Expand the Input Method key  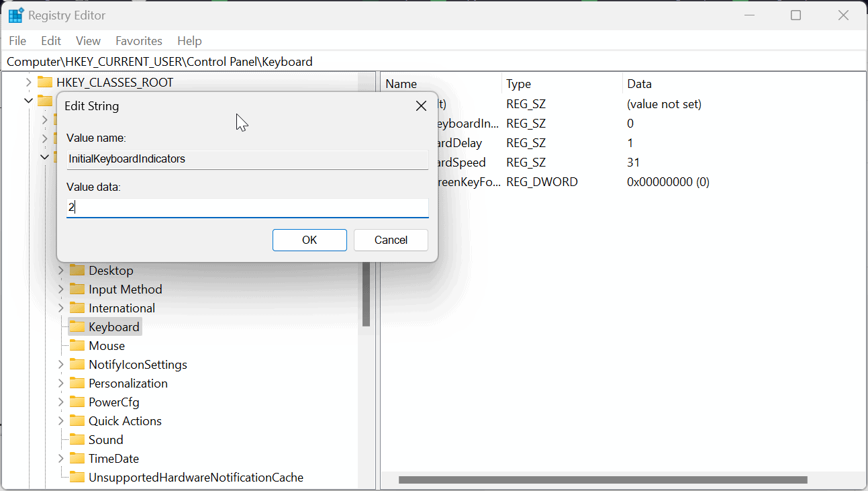tap(60, 289)
